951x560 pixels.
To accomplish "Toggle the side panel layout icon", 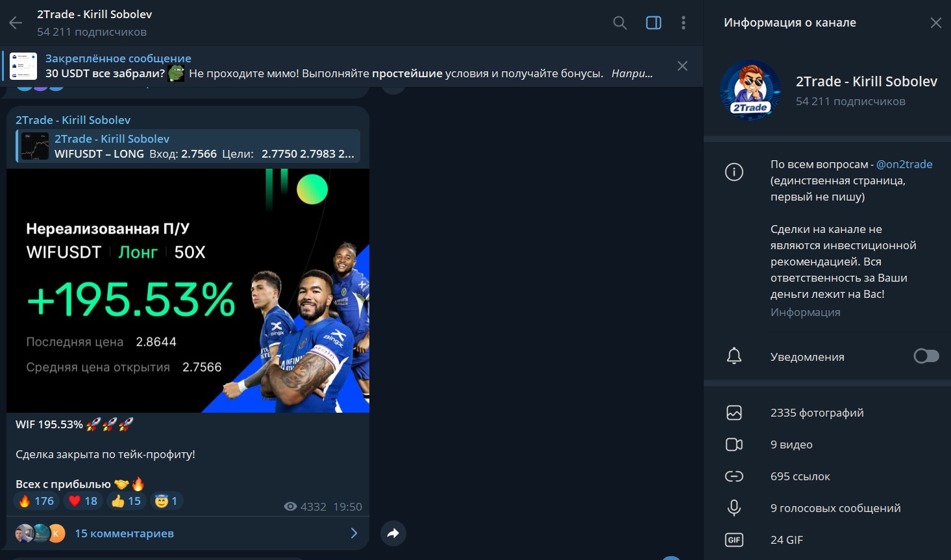I will 654,23.
